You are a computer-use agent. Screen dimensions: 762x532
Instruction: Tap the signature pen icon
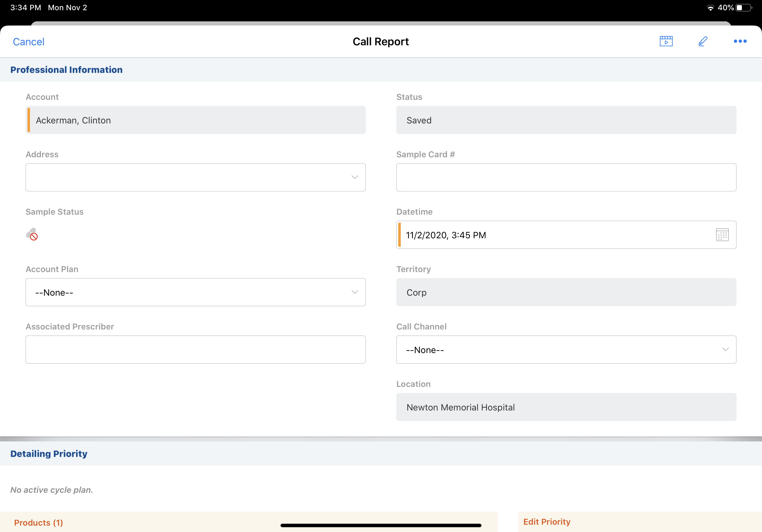point(703,41)
